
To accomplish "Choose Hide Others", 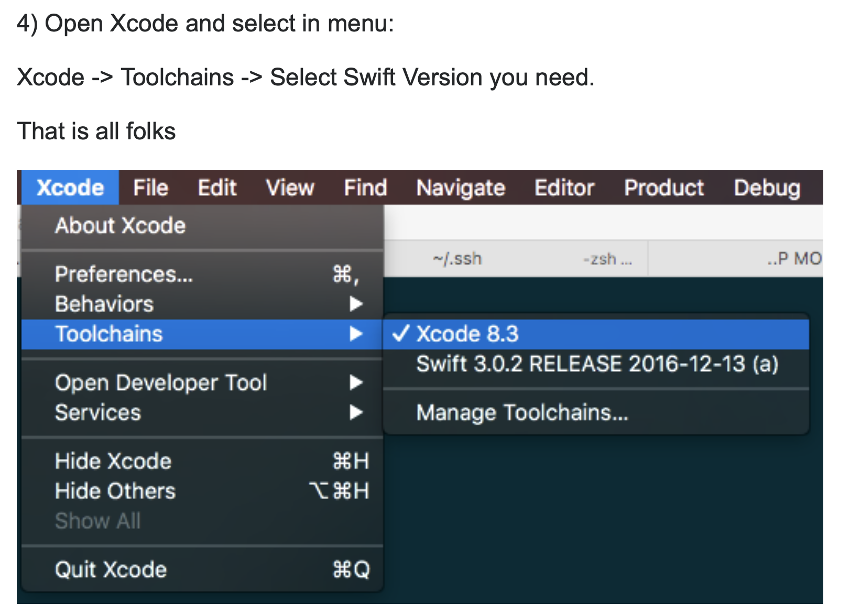I will pos(202,491).
